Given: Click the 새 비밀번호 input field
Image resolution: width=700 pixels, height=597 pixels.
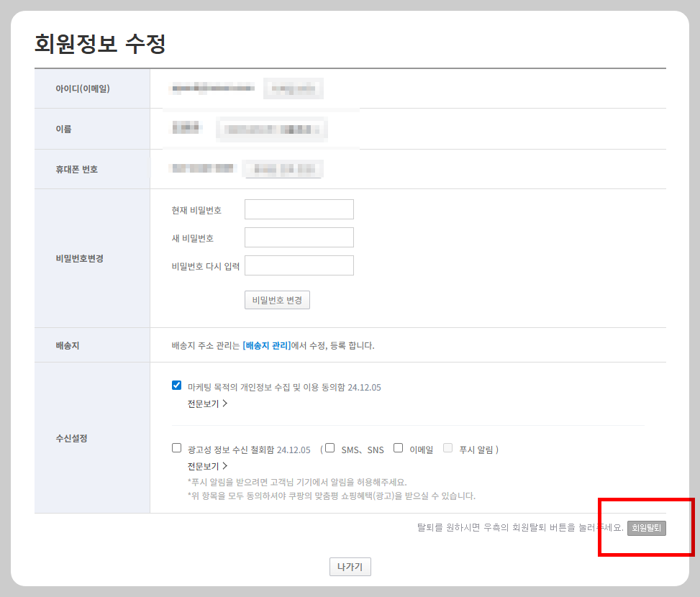Looking at the screenshot, I should coord(299,237).
